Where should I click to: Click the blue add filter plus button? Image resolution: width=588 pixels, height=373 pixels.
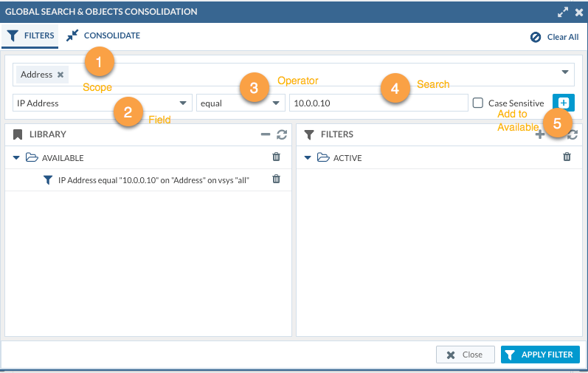click(x=563, y=103)
